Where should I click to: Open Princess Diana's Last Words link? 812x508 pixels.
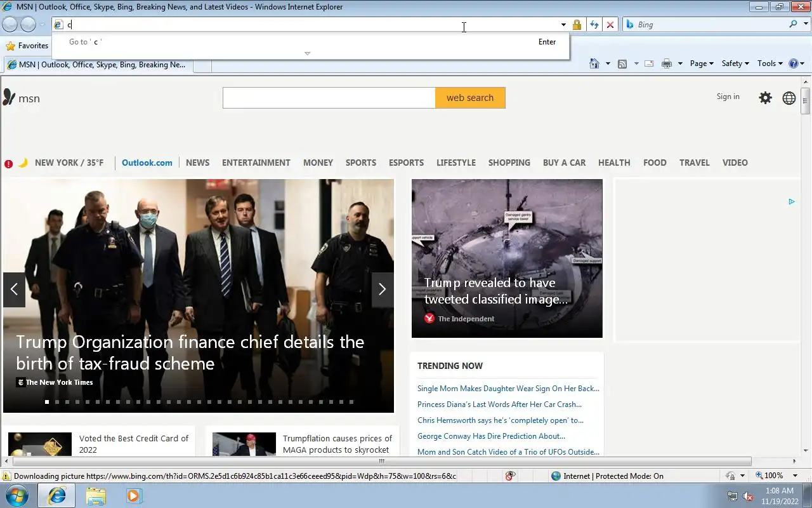(499, 404)
